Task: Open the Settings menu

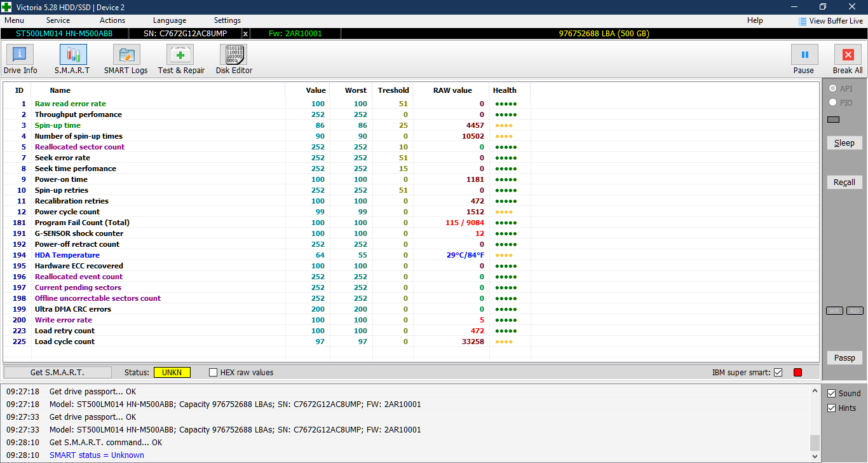Action: pyautogui.click(x=227, y=20)
